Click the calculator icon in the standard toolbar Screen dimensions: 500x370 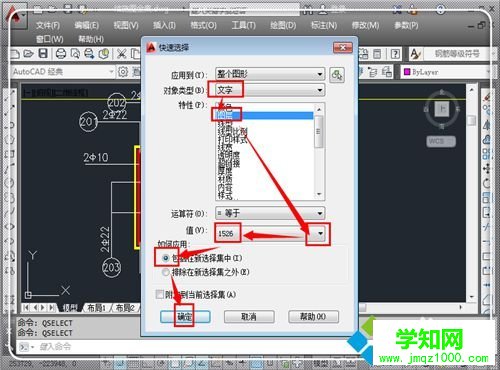click(377, 54)
